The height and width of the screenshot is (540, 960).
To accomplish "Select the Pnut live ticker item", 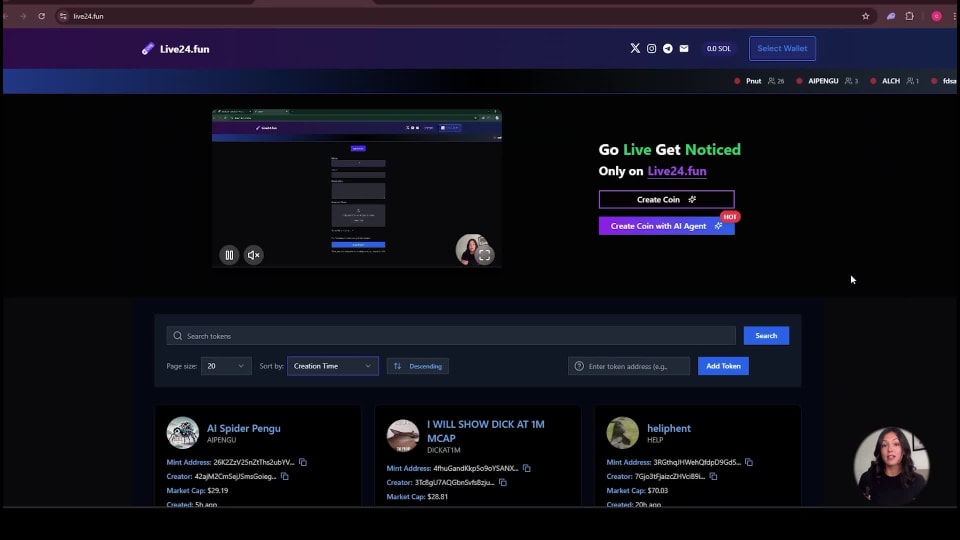I will 759,81.
